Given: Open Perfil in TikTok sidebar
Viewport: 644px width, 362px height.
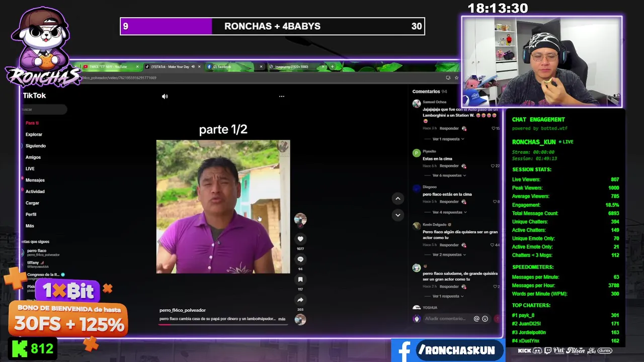Looking at the screenshot, I should [31, 214].
